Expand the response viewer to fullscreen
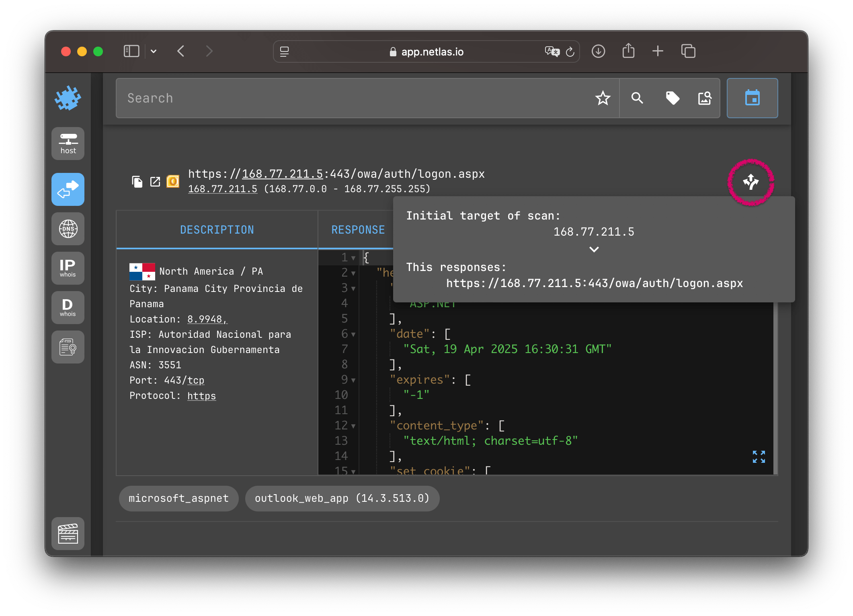 [759, 457]
